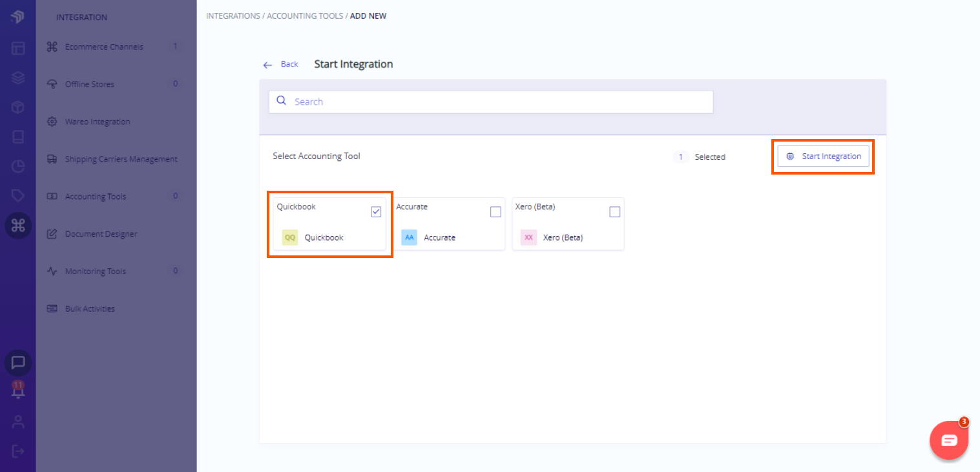Click the 'INTEGRATION' sidebar header

pos(81,17)
